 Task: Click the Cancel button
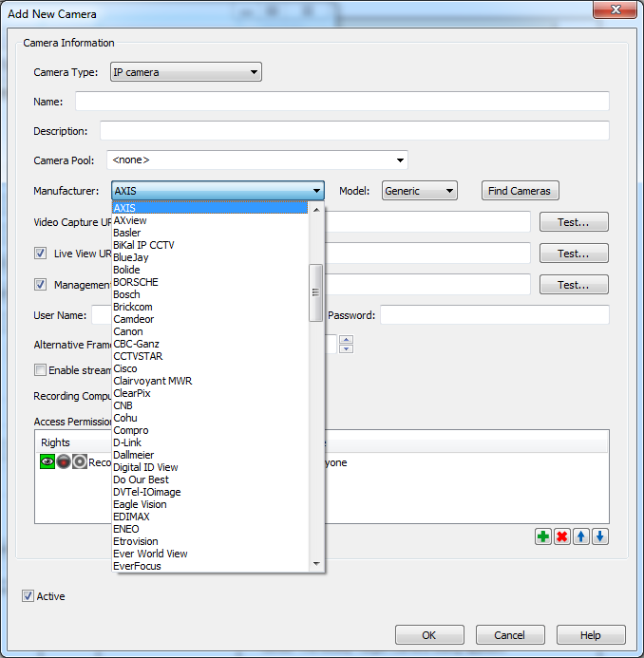(x=510, y=634)
